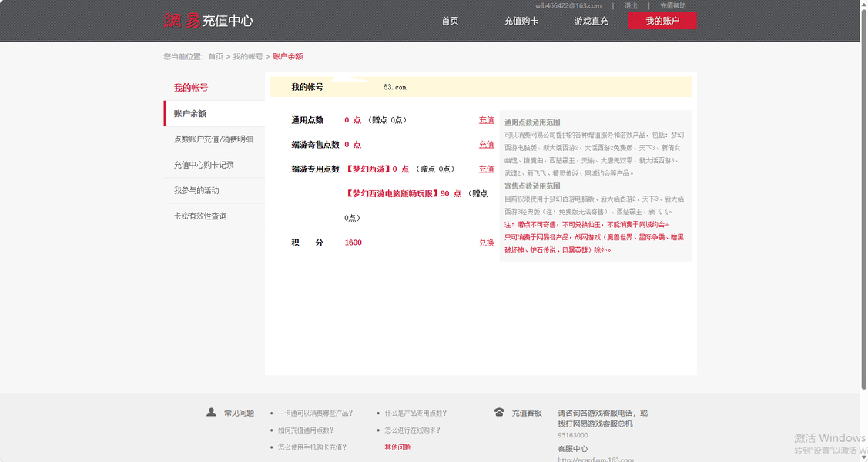Click the 其他问题 link

point(397,447)
